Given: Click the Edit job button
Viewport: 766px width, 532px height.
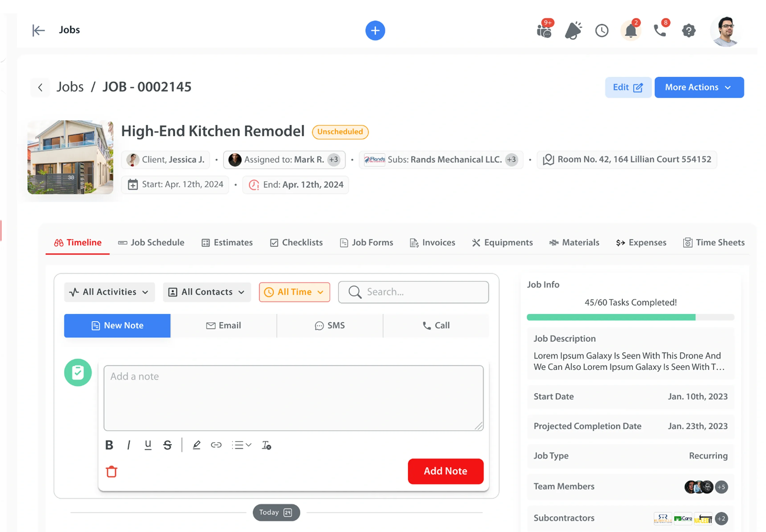Looking at the screenshot, I should (x=628, y=87).
